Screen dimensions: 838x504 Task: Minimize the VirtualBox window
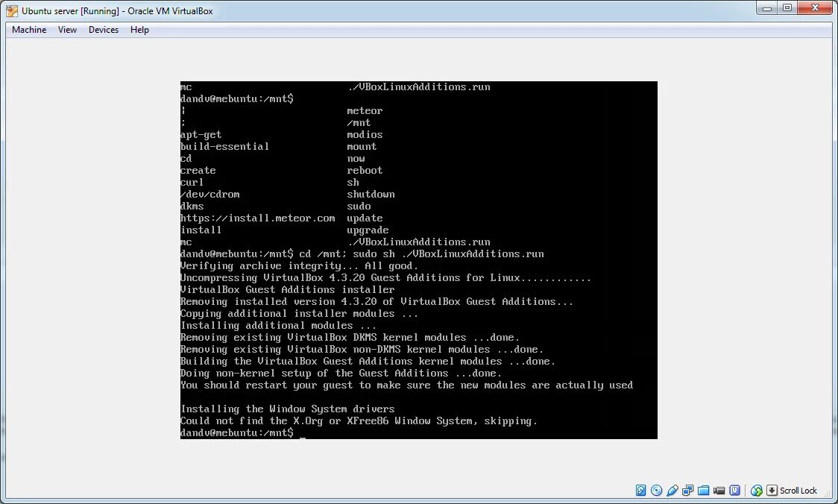767,8
